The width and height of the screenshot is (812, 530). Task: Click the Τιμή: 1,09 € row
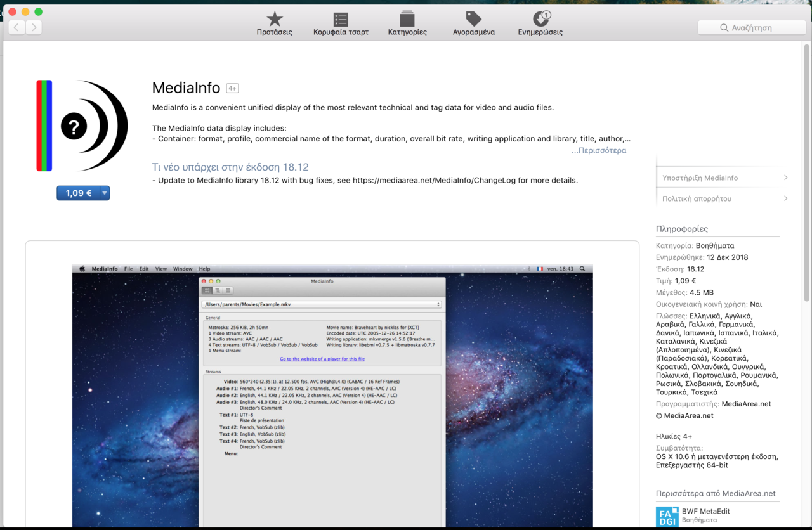(x=676, y=281)
